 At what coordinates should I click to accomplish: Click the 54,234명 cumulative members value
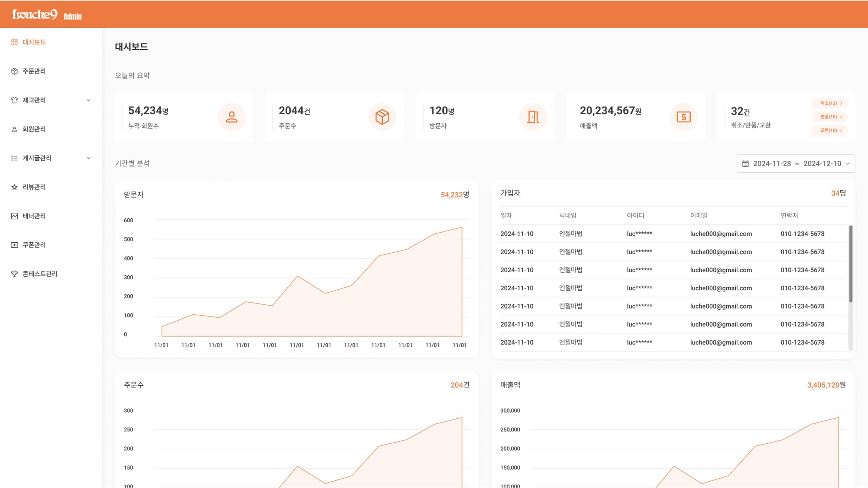pyautogui.click(x=148, y=111)
